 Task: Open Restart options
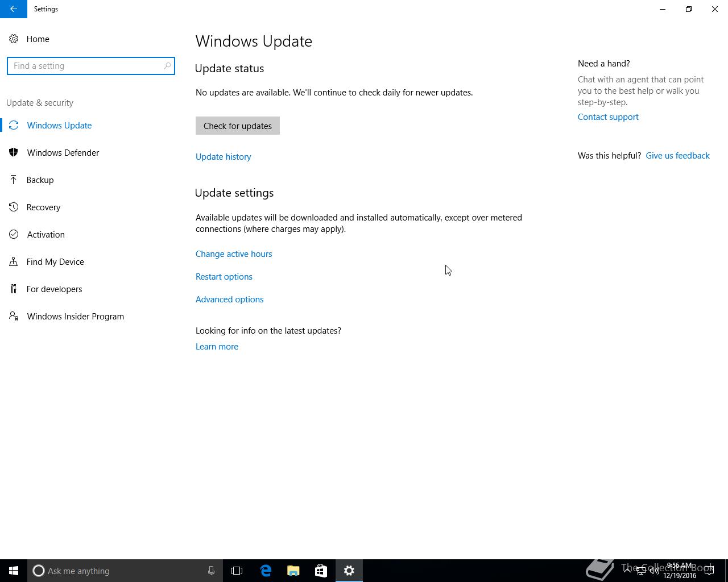(x=224, y=277)
